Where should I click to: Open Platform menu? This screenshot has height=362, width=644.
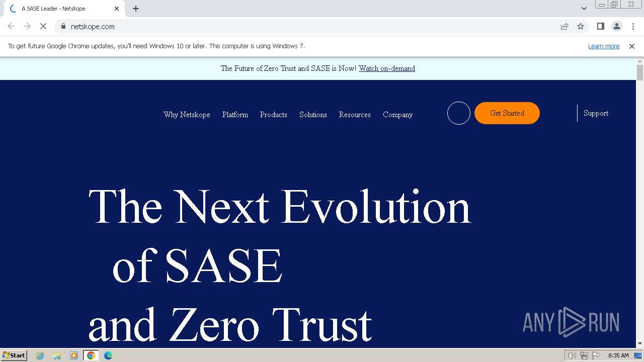tap(235, 115)
